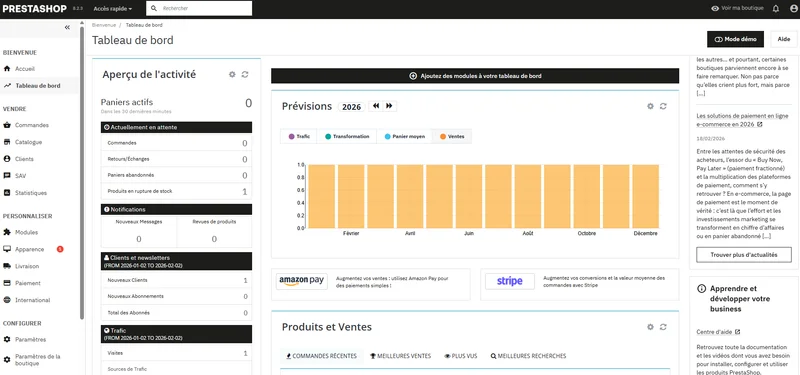
Task: Go to previous year in Prévisions
Action: 377,106
